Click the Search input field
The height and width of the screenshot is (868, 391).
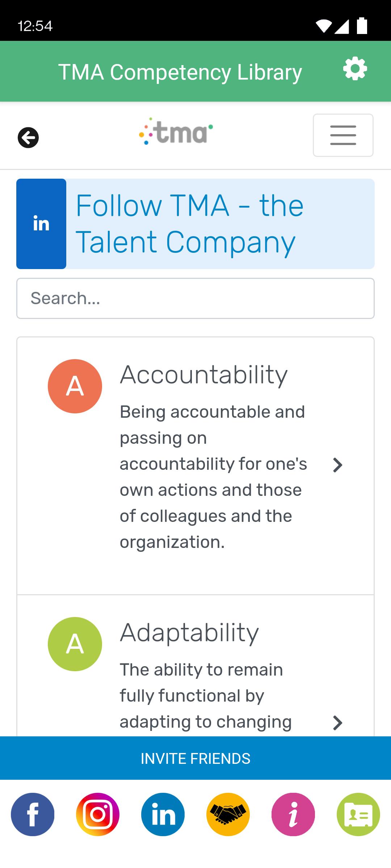point(195,298)
